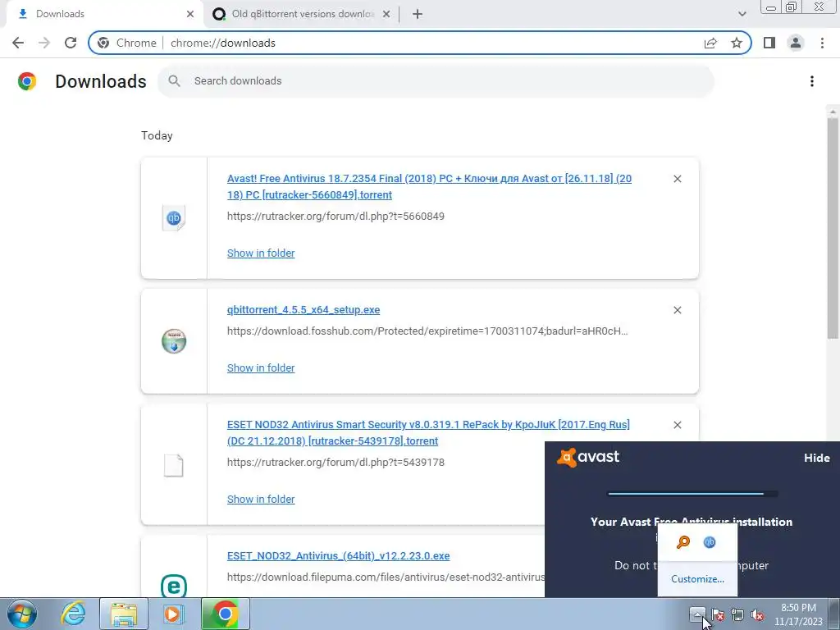Launch Internet Explorer from the taskbar
The width and height of the screenshot is (840, 630).
[73, 614]
